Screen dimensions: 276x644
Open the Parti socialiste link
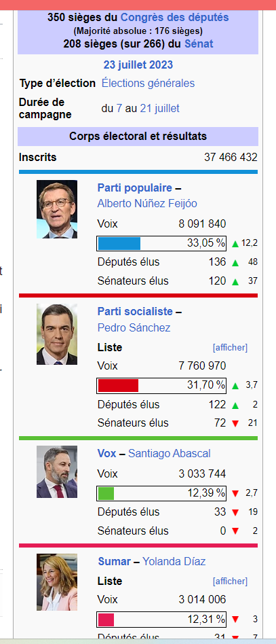tap(135, 312)
